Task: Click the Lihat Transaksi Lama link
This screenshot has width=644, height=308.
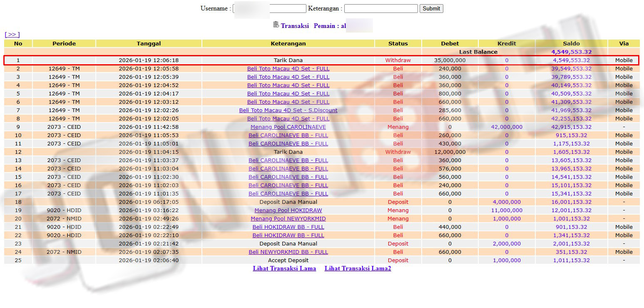Action: click(x=284, y=268)
